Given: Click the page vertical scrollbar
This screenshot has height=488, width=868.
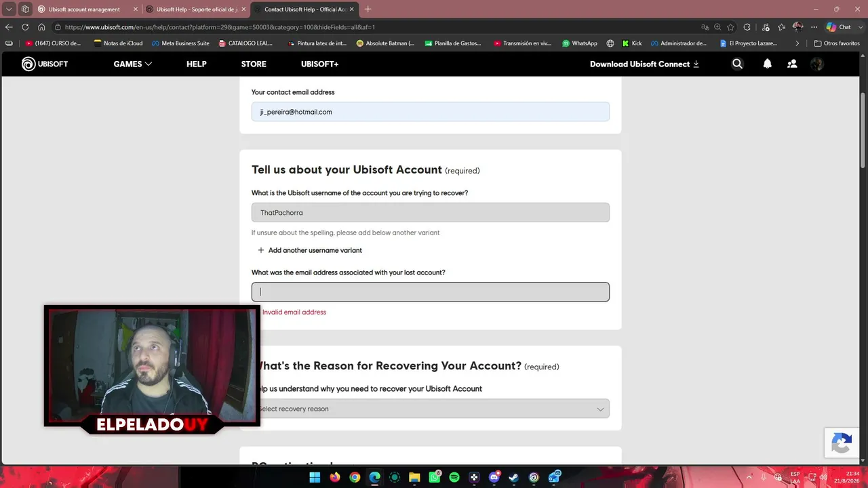Looking at the screenshot, I should pyautogui.click(x=863, y=129).
